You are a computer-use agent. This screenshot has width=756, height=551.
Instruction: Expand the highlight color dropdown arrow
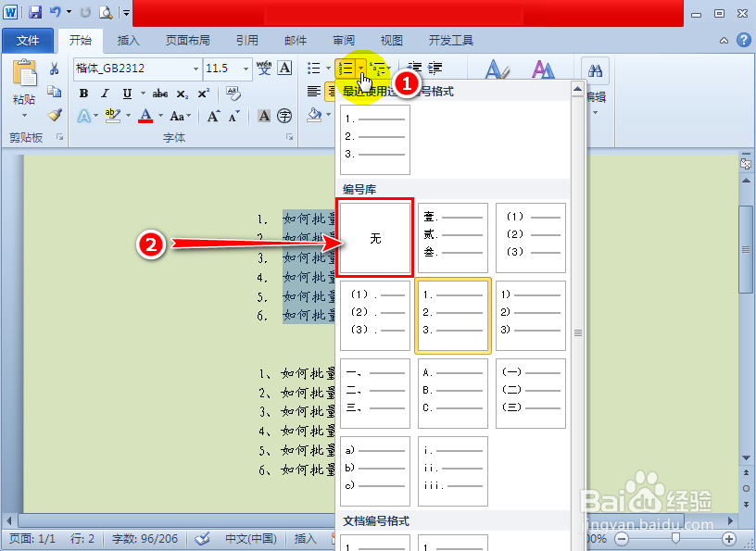click(128, 116)
